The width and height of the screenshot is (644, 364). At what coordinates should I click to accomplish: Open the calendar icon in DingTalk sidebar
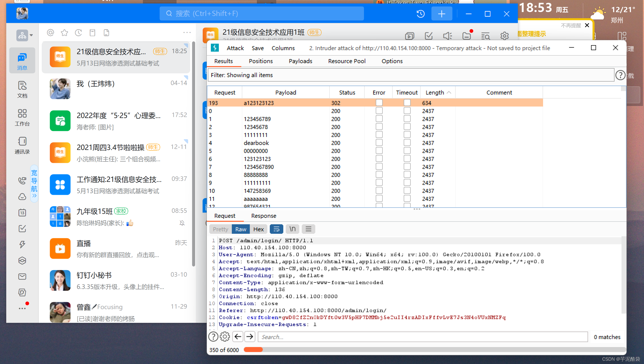22,213
